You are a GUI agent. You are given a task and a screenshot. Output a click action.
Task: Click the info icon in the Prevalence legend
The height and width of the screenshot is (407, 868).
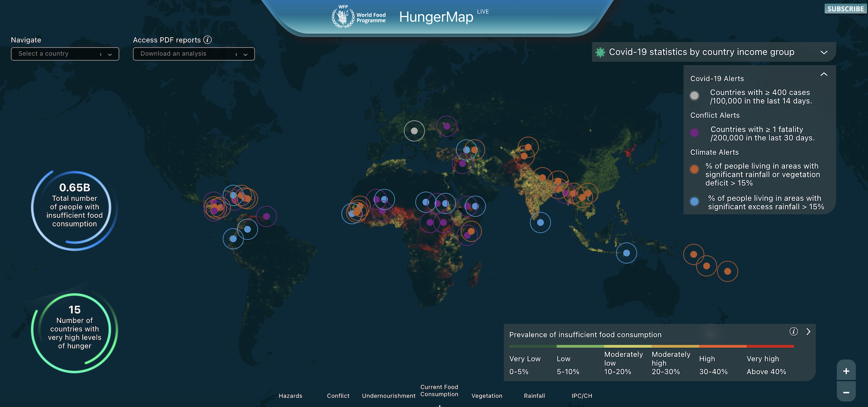793,332
